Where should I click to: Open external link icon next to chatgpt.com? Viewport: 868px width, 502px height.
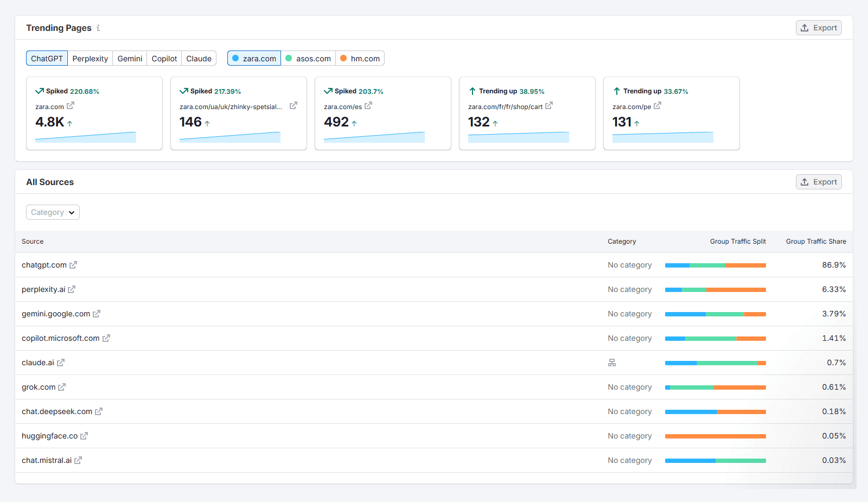[x=73, y=265]
